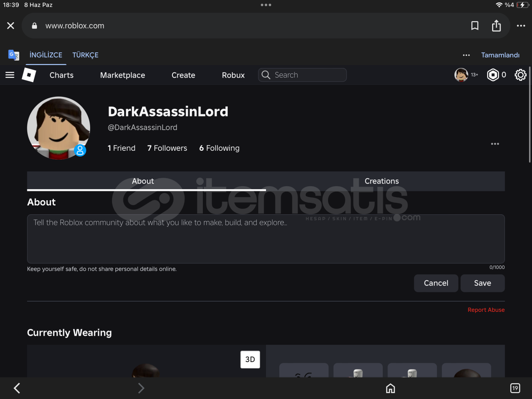Select the Creations tab

(385, 181)
